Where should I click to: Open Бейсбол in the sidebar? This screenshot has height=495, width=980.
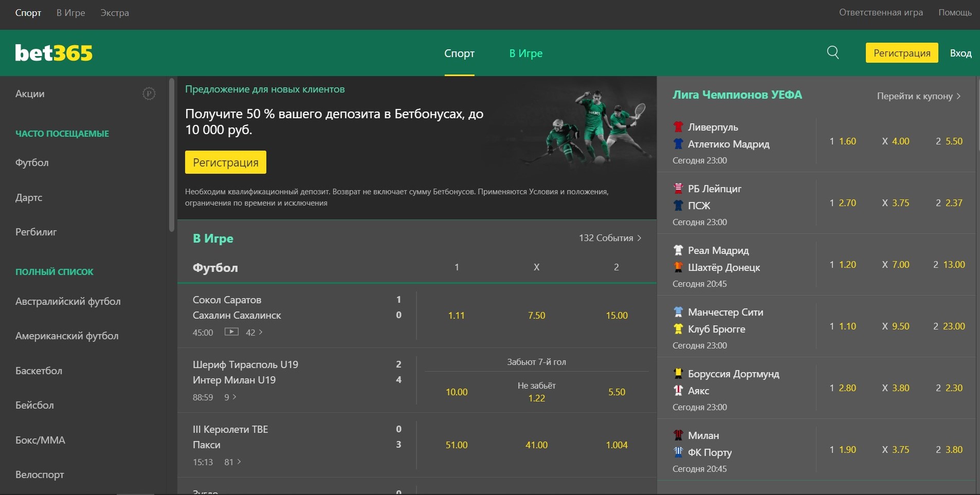[x=34, y=405]
